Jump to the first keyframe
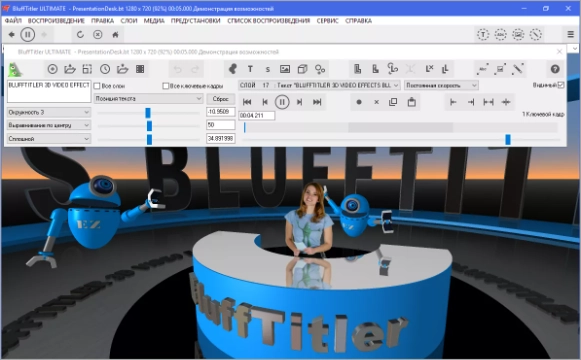This screenshot has width=581, height=360. pyautogui.click(x=247, y=102)
